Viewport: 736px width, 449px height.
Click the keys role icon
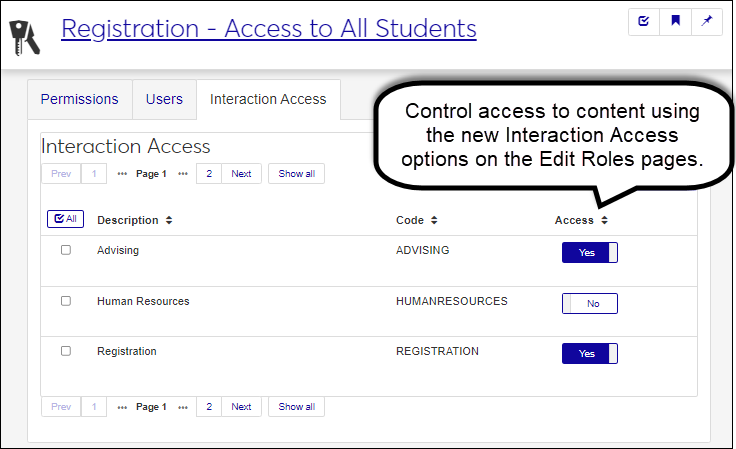[x=26, y=35]
